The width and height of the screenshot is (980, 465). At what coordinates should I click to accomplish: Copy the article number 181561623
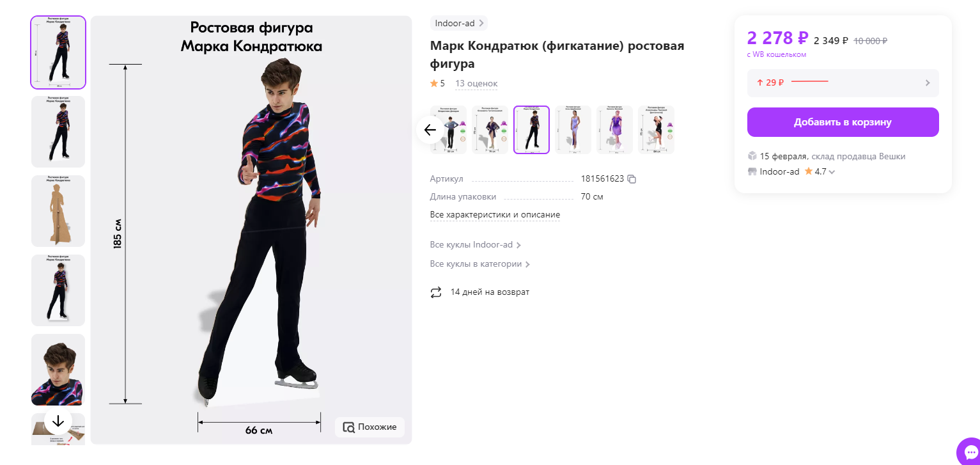[632, 179]
